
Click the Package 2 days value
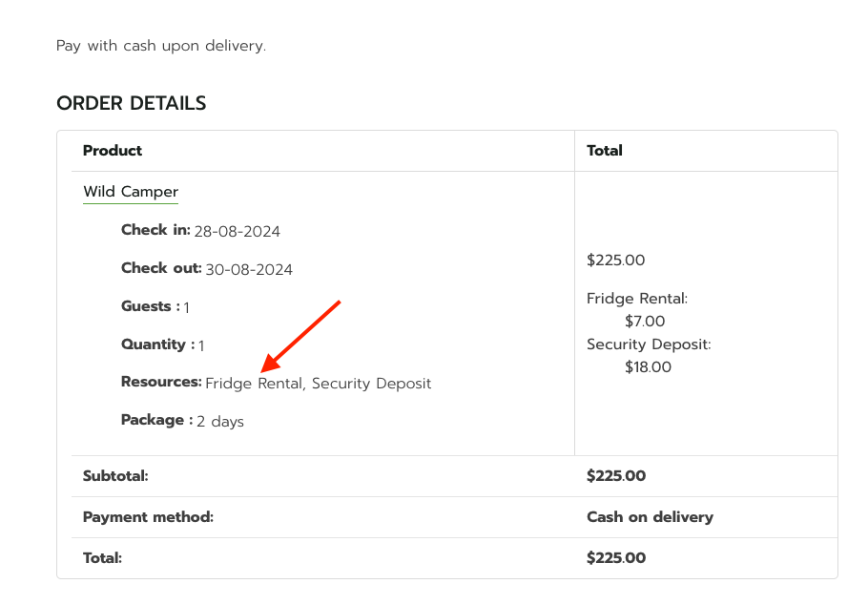pyautogui.click(x=219, y=422)
